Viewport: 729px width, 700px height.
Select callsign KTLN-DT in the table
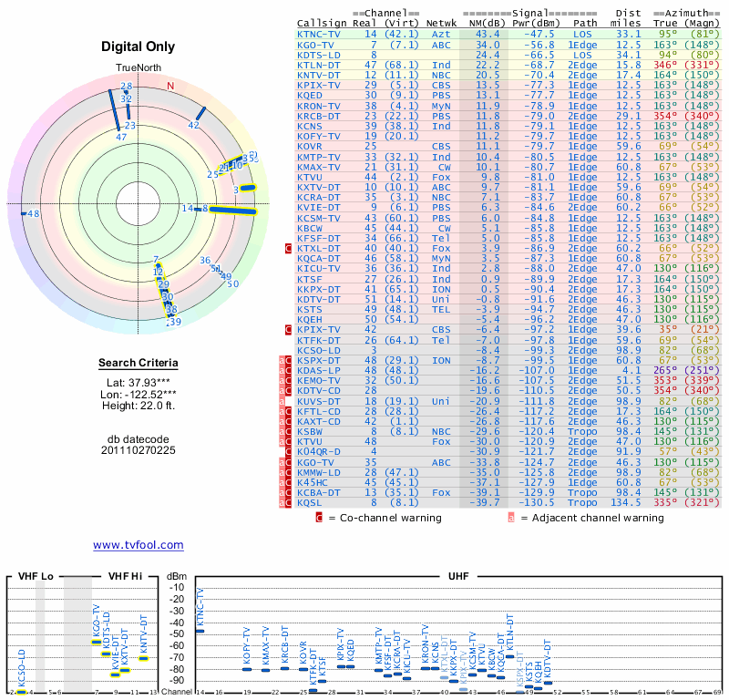pyautogui.click(x=319, y=65)
